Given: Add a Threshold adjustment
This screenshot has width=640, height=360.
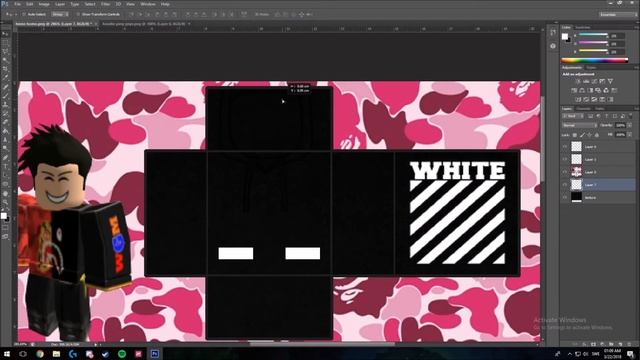Looking at the screenshot, I should point(594,99).
